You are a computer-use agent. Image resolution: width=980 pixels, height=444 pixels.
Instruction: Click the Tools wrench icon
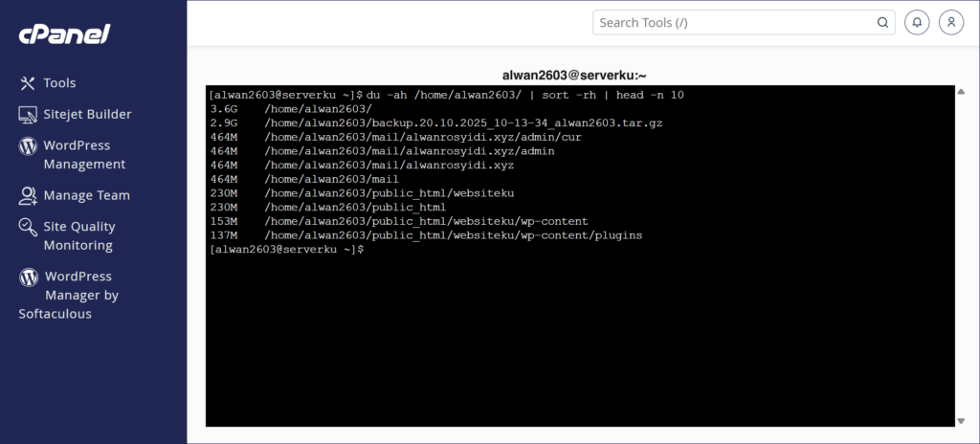pos(28,83)
